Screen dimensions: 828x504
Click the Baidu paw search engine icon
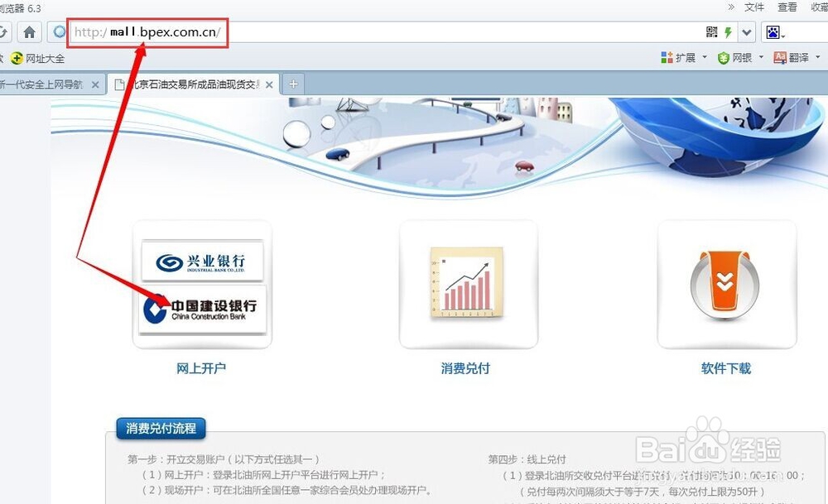(x=774, y=32)
